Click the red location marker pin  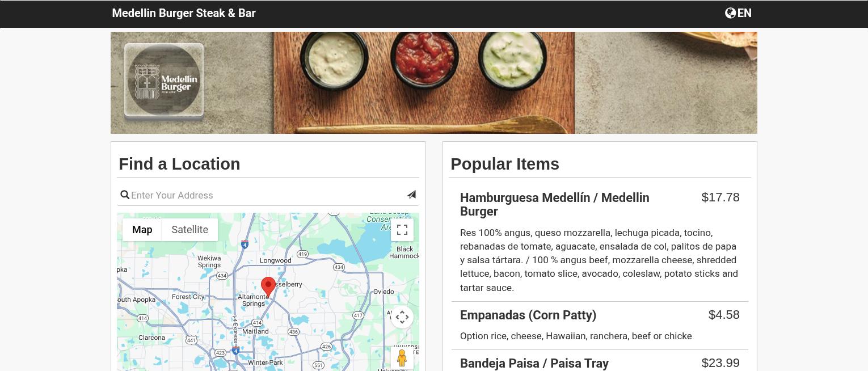tap(268, 286)
